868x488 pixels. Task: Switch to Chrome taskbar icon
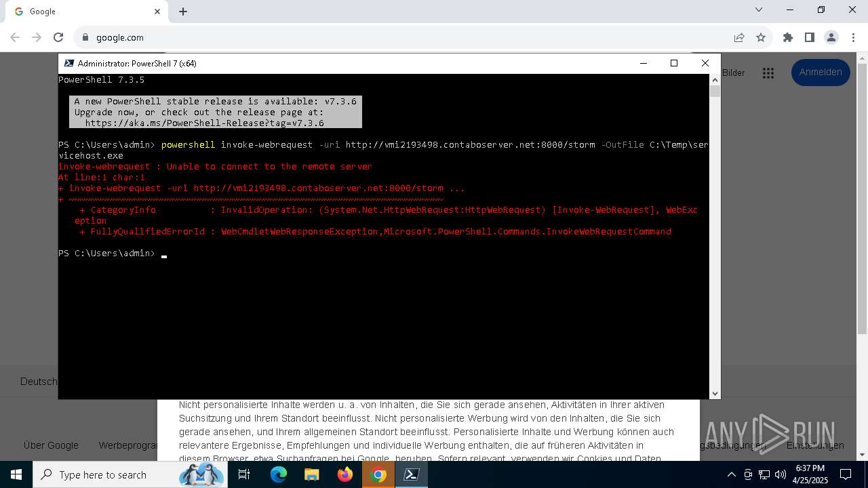point(378,474)
